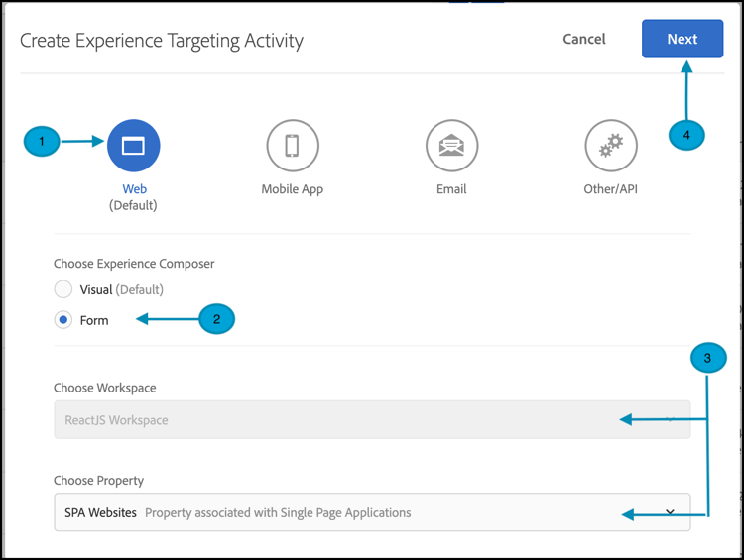The width and height of the screenshot is (744, 560).
Task: Click the Other/API label text
Action: pyautogui.click(x=610, y=189)
